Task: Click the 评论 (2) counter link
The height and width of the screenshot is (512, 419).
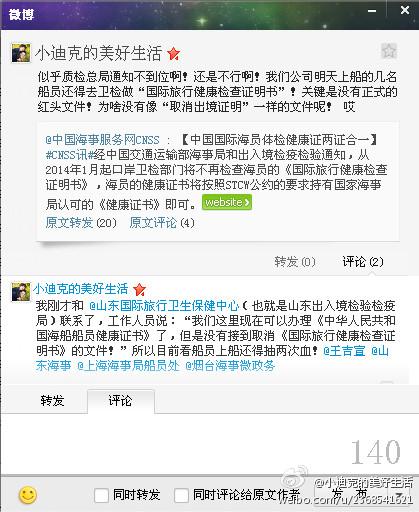Action: 363,262
